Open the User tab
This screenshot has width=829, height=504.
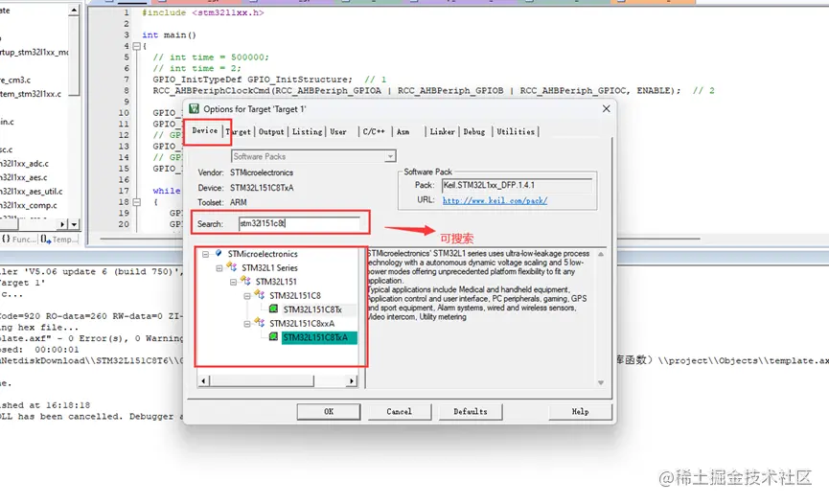click(x=338, y=131)
